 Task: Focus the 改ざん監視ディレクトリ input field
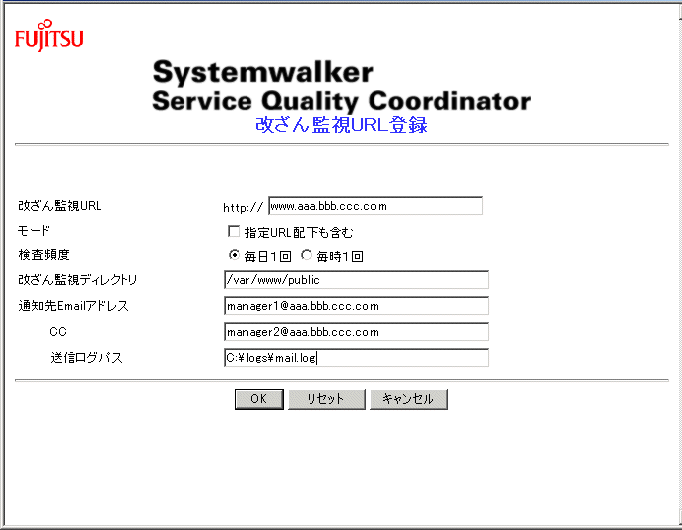tap(356, 280)
